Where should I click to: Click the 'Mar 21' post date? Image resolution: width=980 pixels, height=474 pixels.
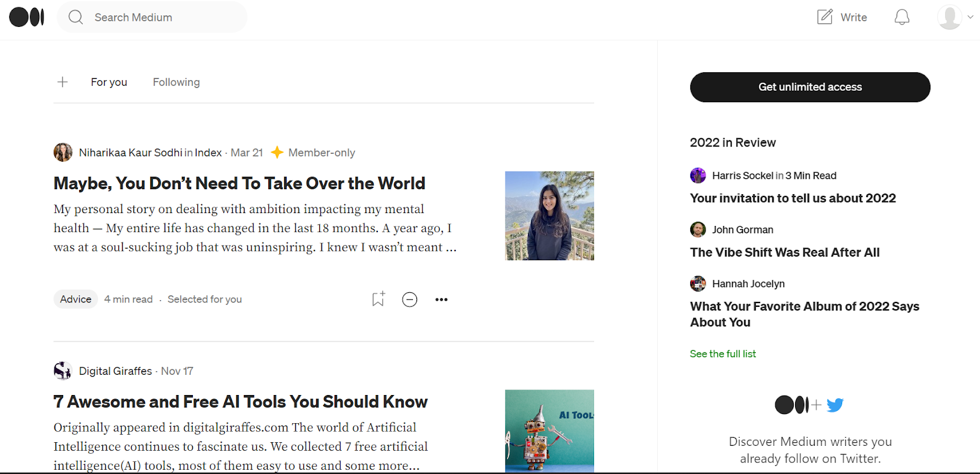click(247, 152)
